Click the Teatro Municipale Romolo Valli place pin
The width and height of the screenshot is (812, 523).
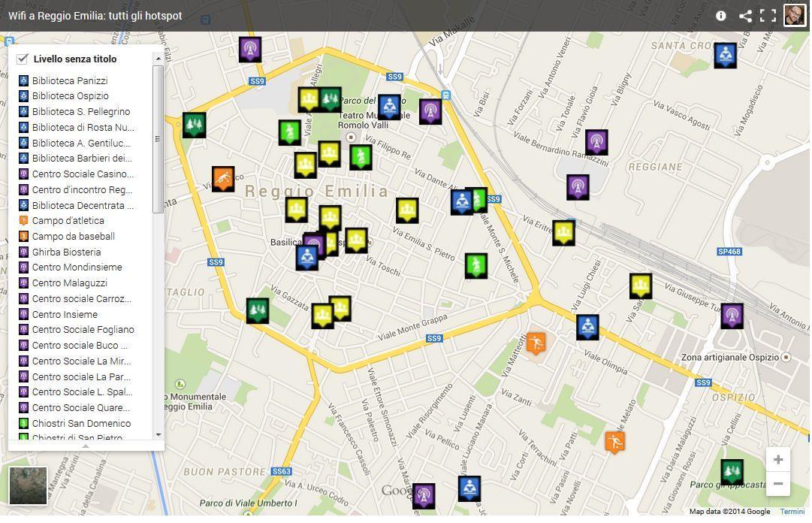[x=351, y=138]
